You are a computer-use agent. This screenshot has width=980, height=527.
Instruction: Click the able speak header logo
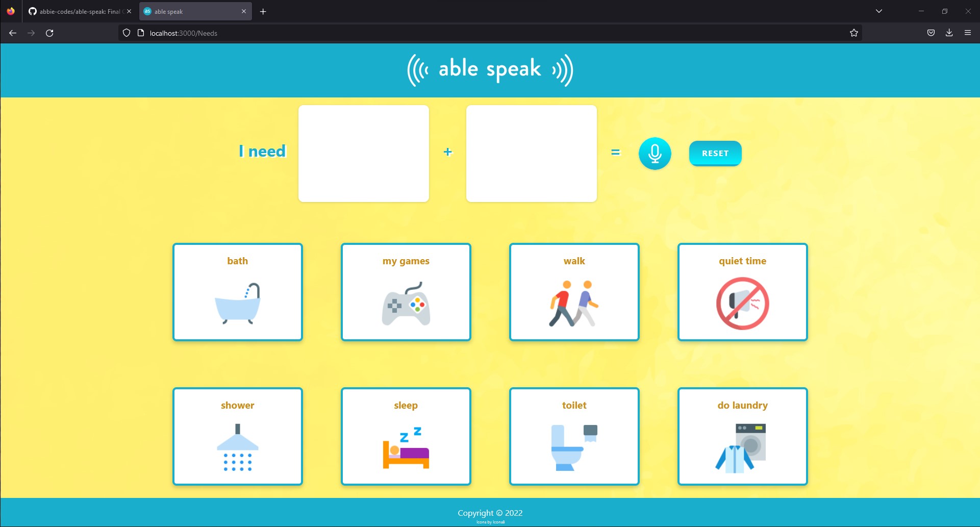tap(490, 70)
